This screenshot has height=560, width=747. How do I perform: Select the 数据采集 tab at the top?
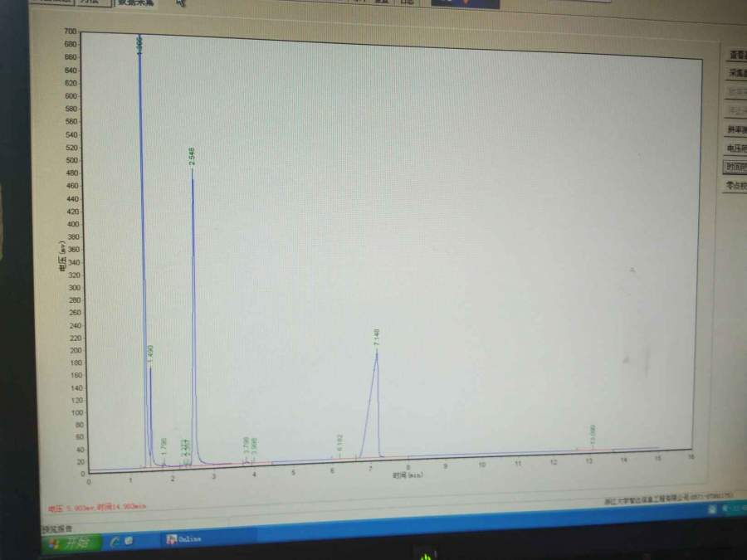(x=134, y=2)
